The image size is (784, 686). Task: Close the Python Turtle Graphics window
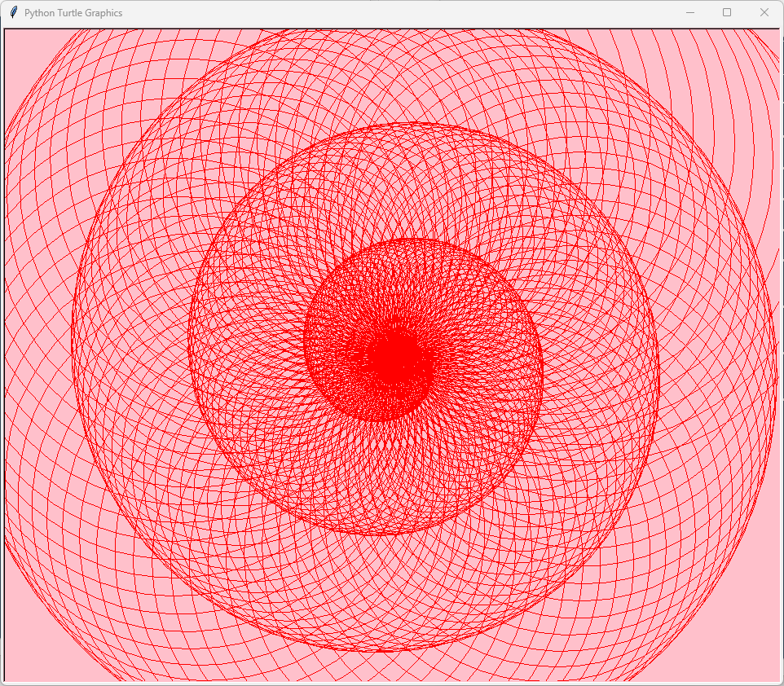coord(764,13)
